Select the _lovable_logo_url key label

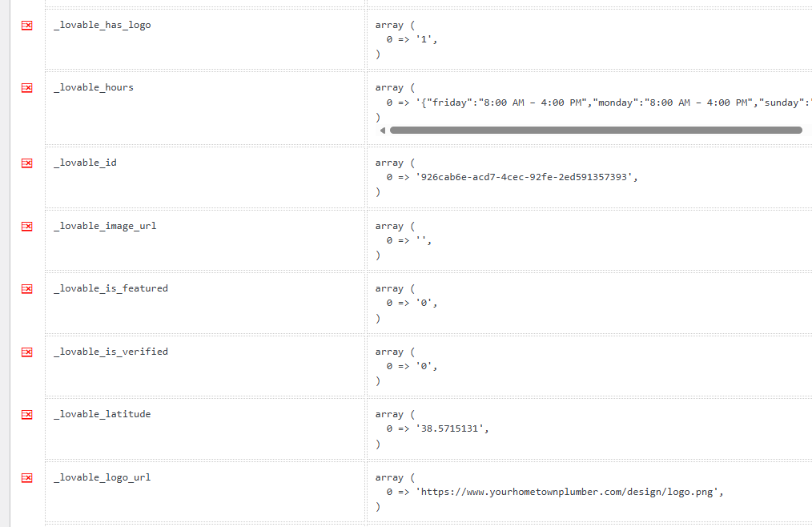tap(102, 478)
